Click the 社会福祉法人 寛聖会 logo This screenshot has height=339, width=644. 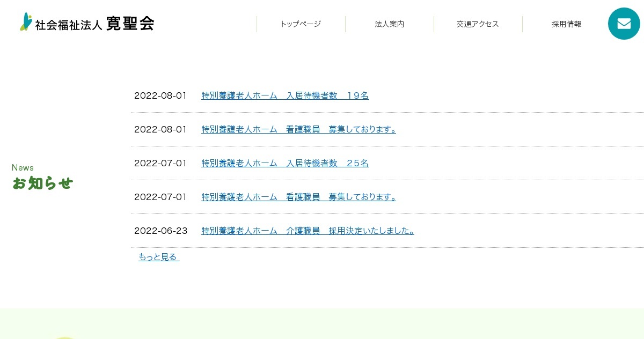coord(87,23)
